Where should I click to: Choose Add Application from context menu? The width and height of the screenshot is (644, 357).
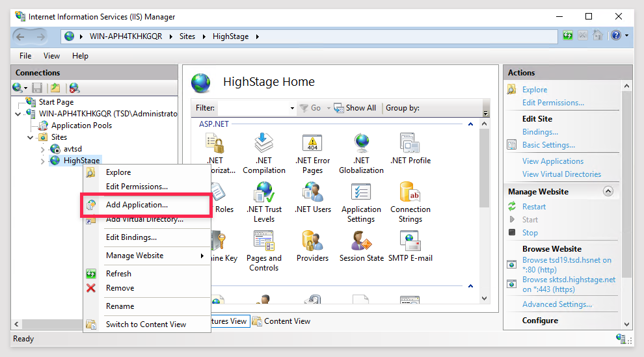tap(146, 205)
